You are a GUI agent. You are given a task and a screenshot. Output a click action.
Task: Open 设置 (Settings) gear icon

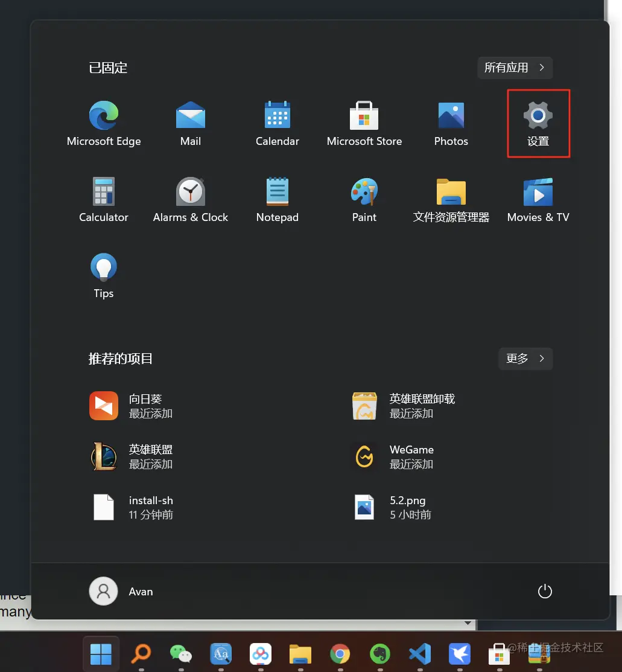(x=538, y=123)
